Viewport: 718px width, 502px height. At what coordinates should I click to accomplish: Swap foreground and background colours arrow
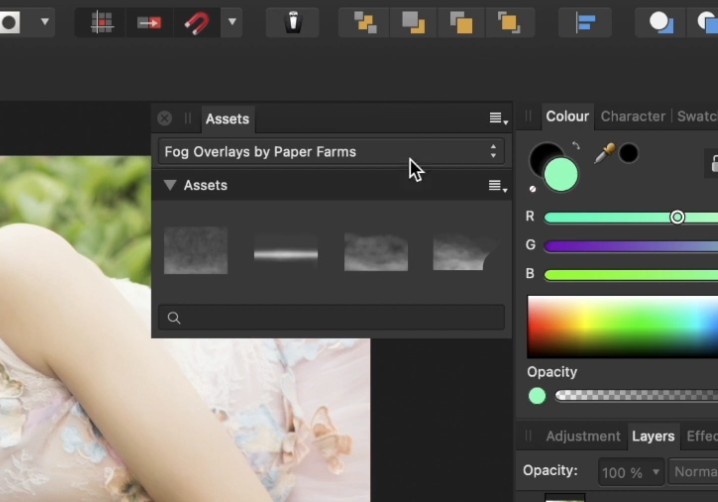tap(576, 146)
